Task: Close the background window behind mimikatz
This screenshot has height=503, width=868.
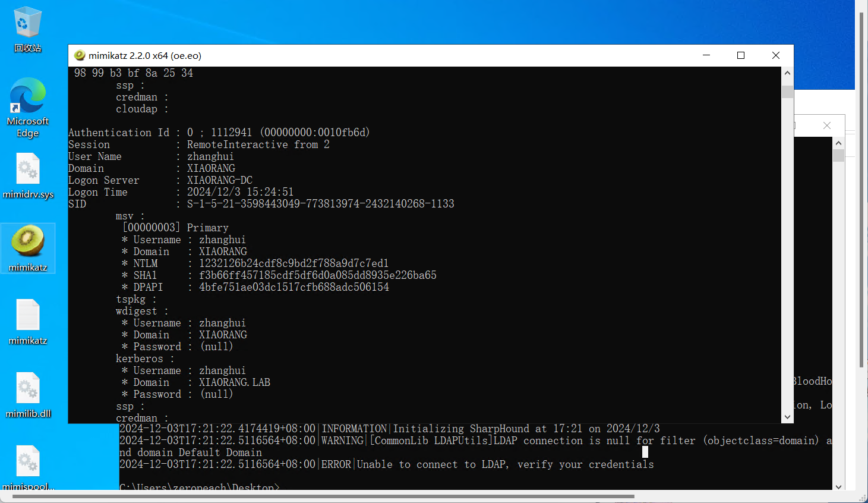Action: point(827,125)
